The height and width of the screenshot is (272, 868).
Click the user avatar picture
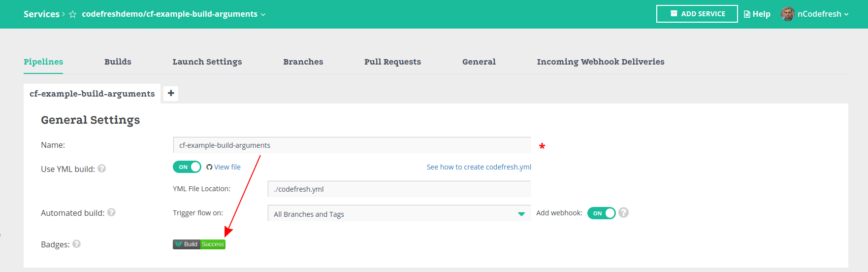click(x=788, y=14)
